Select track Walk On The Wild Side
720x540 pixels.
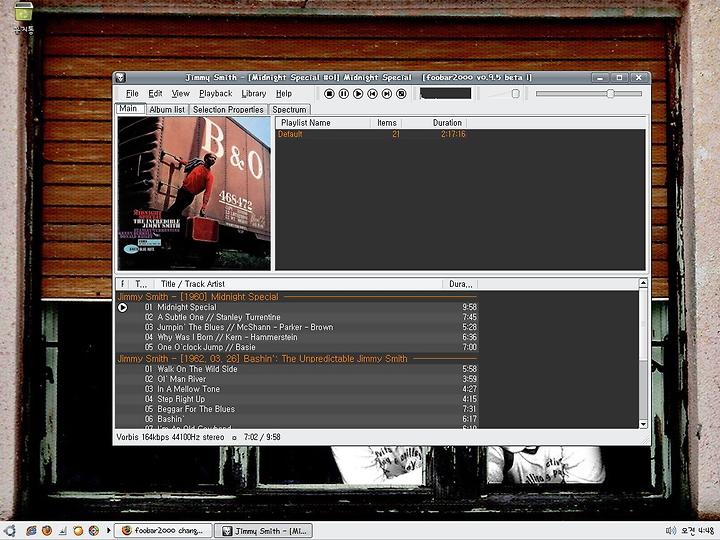point(297,369)
